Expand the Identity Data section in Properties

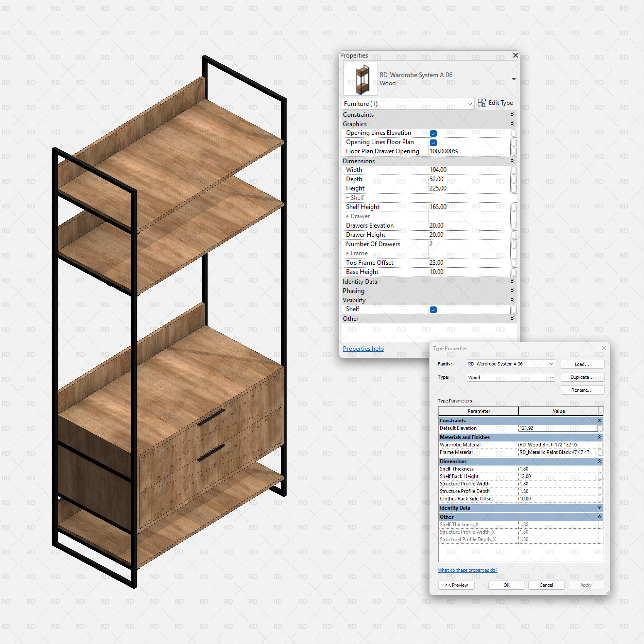[x=512, y=281]
